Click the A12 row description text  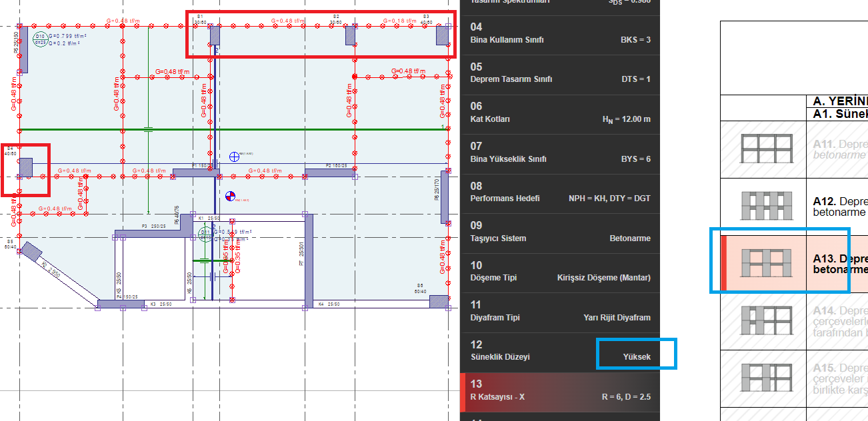841,207
